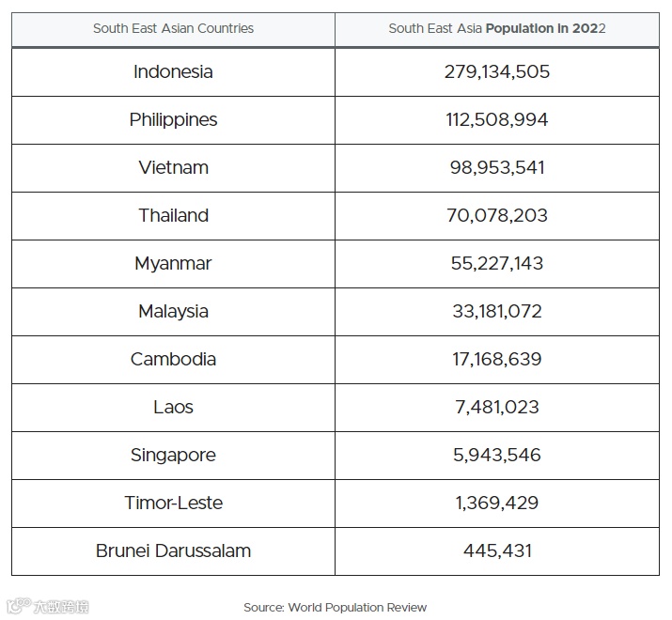Select the Cambodia country cell
The height and width of the screenshot is (620, 672).
(x=173, y=359)
